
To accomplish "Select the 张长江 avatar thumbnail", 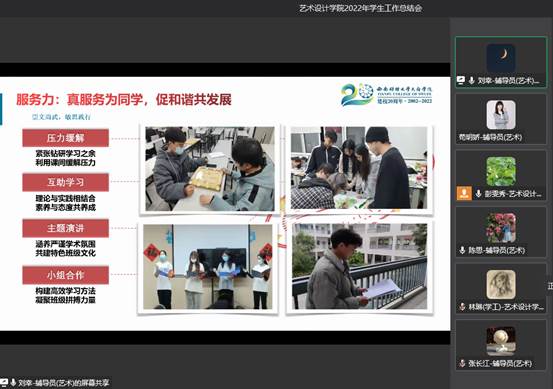I will point(501,341).
